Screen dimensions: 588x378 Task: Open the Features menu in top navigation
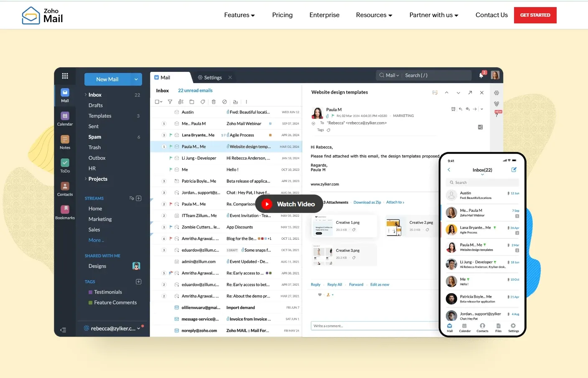point(239,15)
